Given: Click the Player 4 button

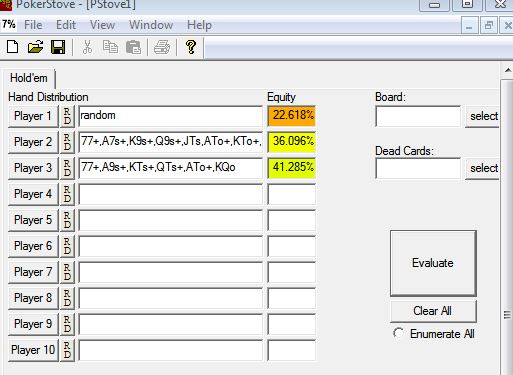Looking at the screenshot, I should [33, 194].
